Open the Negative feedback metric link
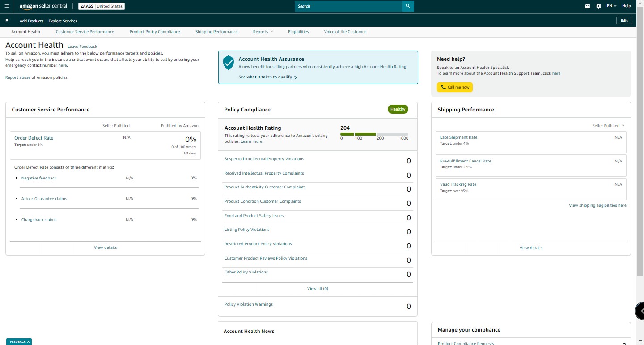The width and height of the screenshot is (644, 345). 39,178
